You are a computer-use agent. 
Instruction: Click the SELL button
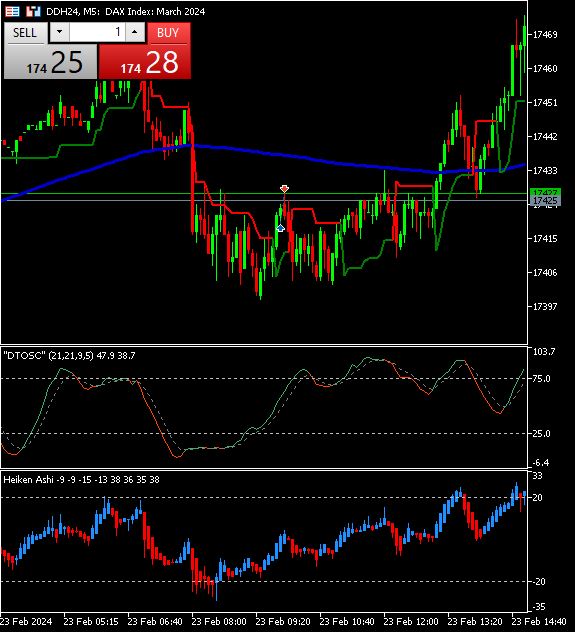(x=25, y=33)
